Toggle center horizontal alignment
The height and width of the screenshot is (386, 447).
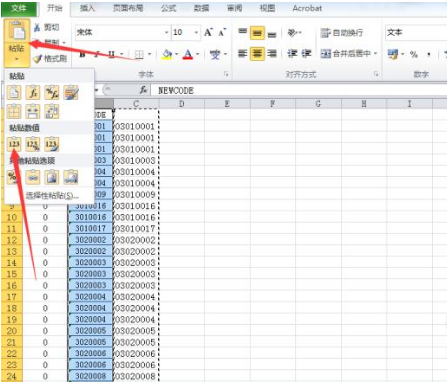pos(257,53)
